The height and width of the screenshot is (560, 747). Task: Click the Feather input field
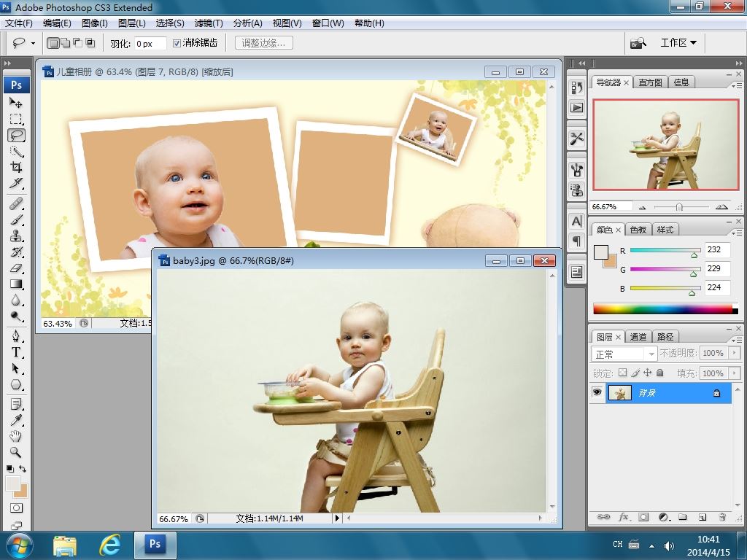(150, 43)
